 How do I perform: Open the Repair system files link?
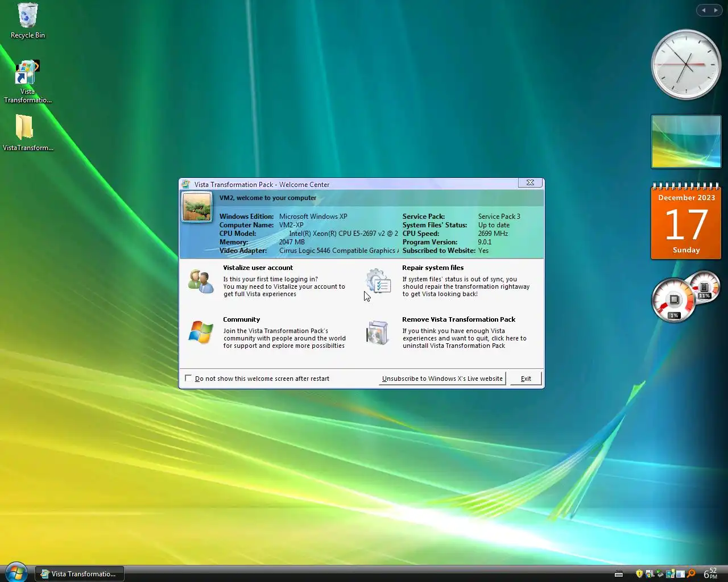(x=433, y=268)
